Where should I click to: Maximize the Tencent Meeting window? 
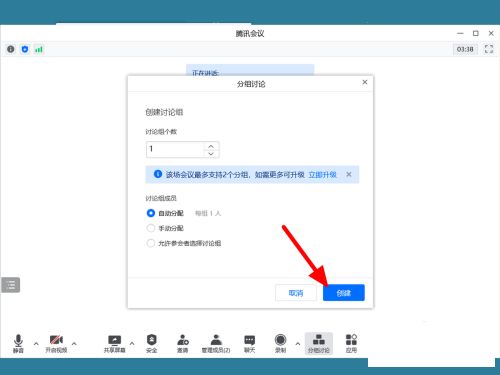coord(476,33)
